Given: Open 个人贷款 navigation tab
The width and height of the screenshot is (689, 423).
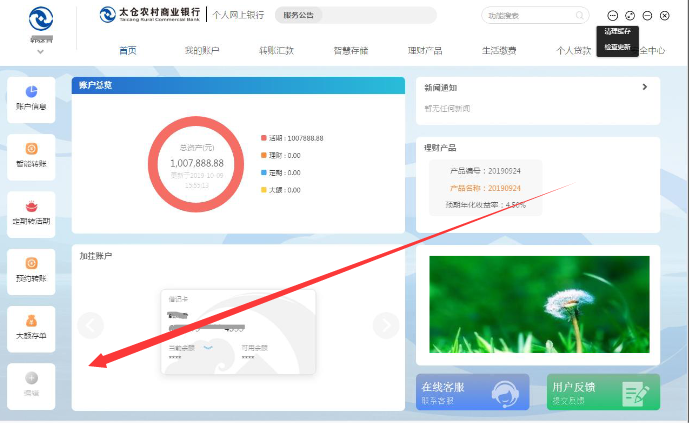Looking at the screenshot, I should point(573,51).
